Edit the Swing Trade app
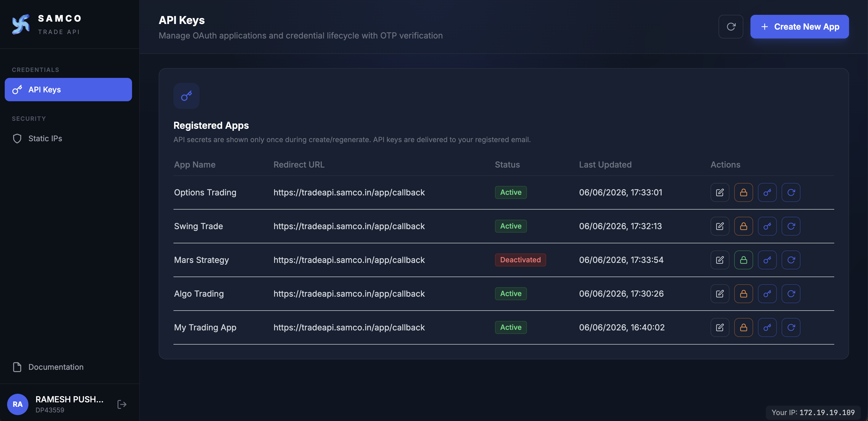 pos(720,226)
